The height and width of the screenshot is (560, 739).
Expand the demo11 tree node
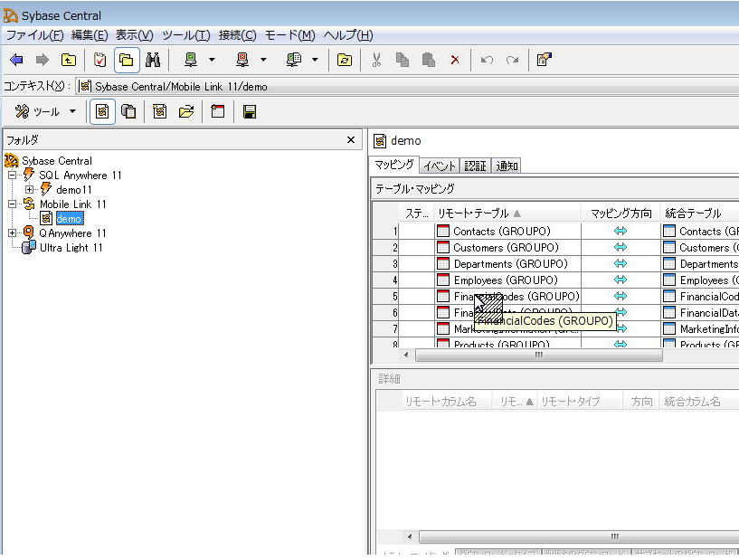point(30,190)
